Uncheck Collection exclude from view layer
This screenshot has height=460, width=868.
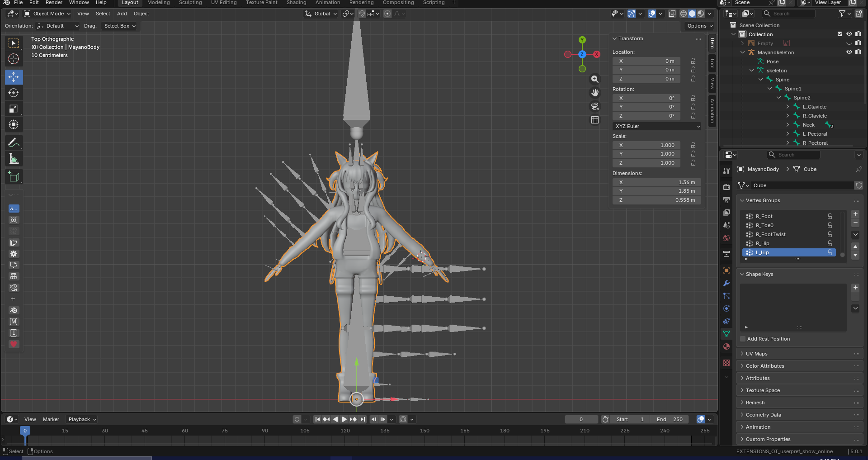840,34
